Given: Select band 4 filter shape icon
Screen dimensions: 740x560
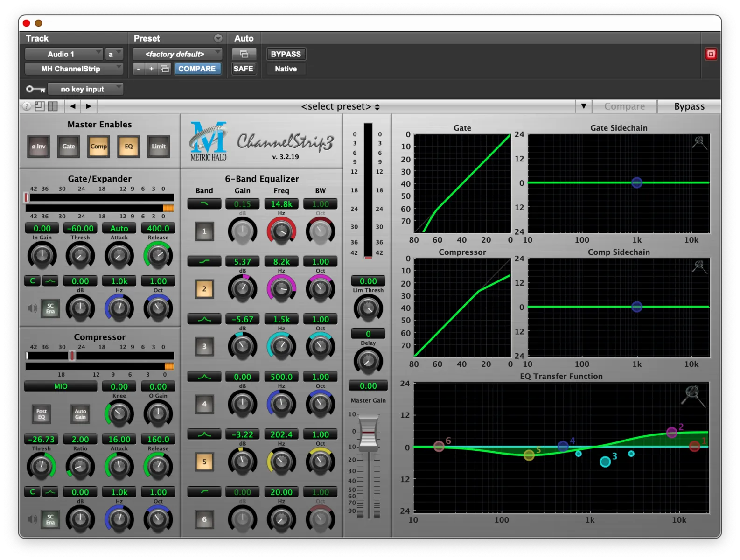Looking at the screenshot, I should (x=204, y=377).
